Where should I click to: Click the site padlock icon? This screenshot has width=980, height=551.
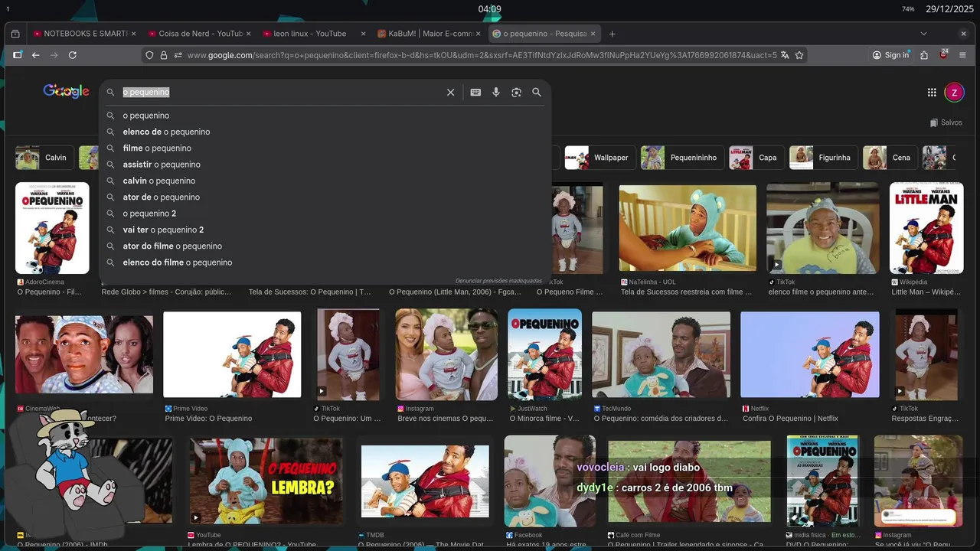click(x=164, y=55)
